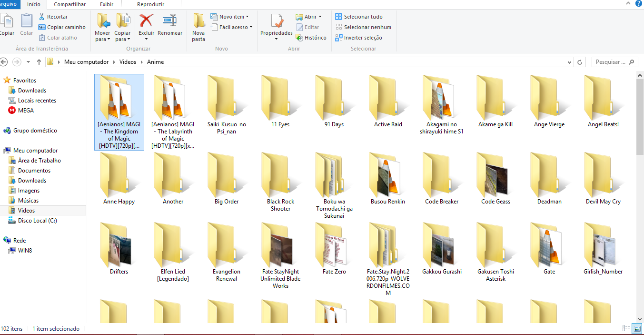
Task: Click the refresh icon beside address bar
Action: (x=580, y=62)
